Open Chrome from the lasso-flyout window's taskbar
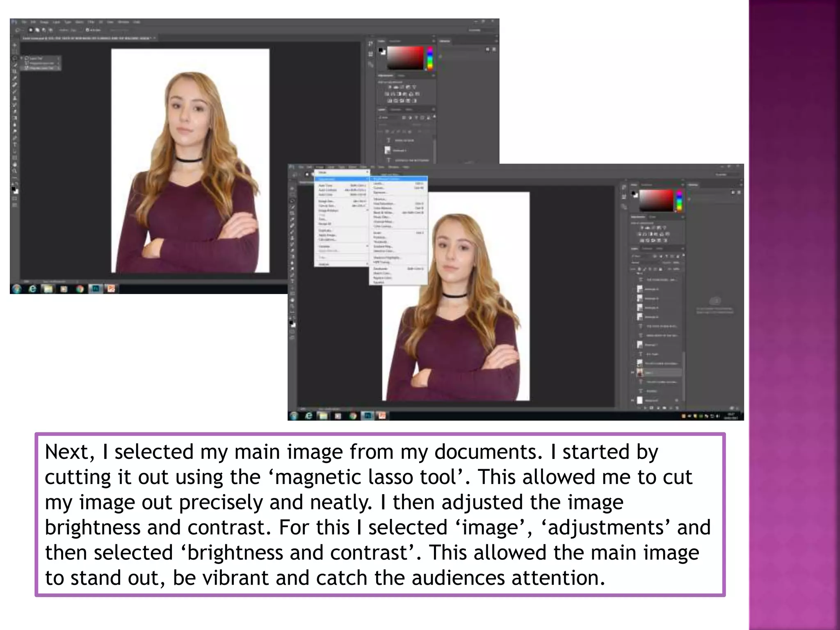This screenshot has height=630, width=840. pyautogui.click(x=80, y=289)
